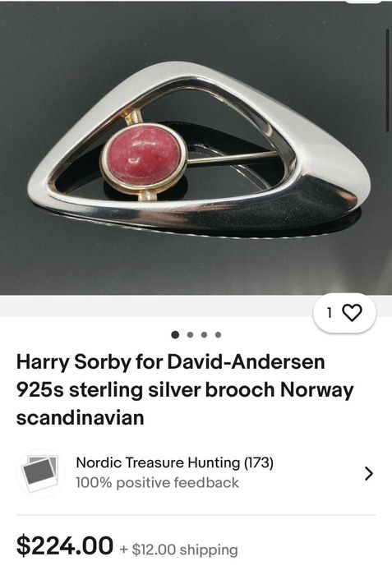Click the watcher count number beside heart
The width and height of the screenshot is (392, 575).
(330, 313)
